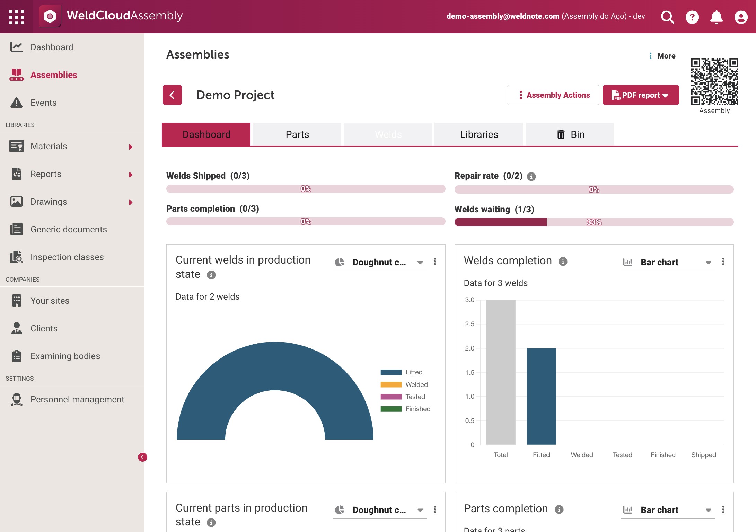Open Events from the sidebar
The image size is (756, 532).
coord(72,103)
